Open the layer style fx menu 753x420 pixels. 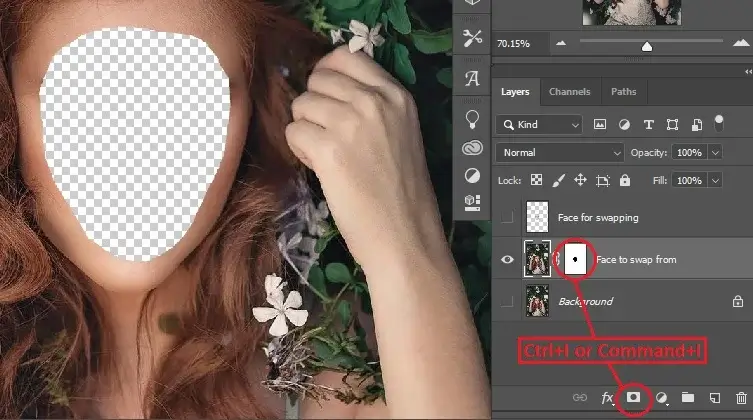pyautogui.click(x=607, y=398)
